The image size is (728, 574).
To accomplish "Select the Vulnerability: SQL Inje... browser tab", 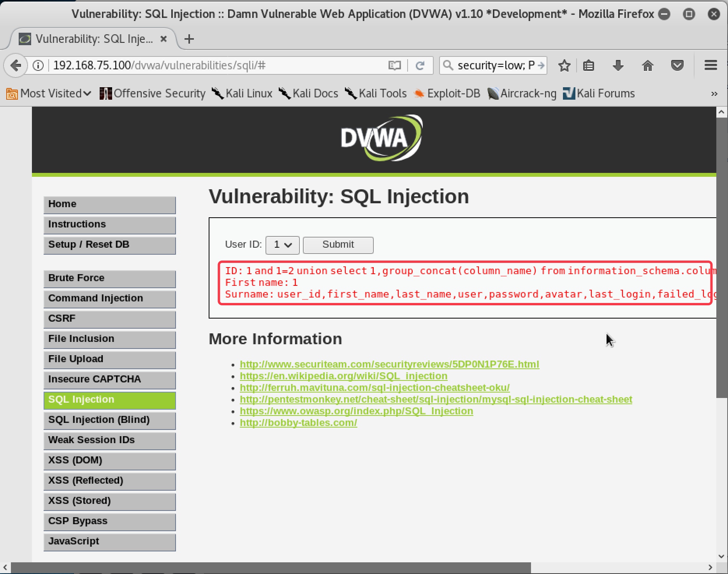I will pos(93,39).
